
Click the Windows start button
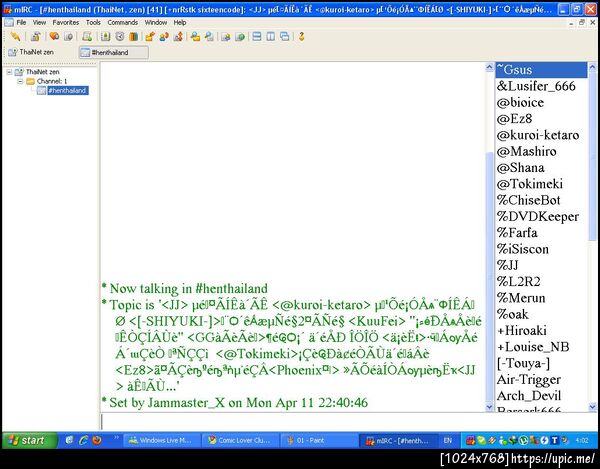pos(30,440)
